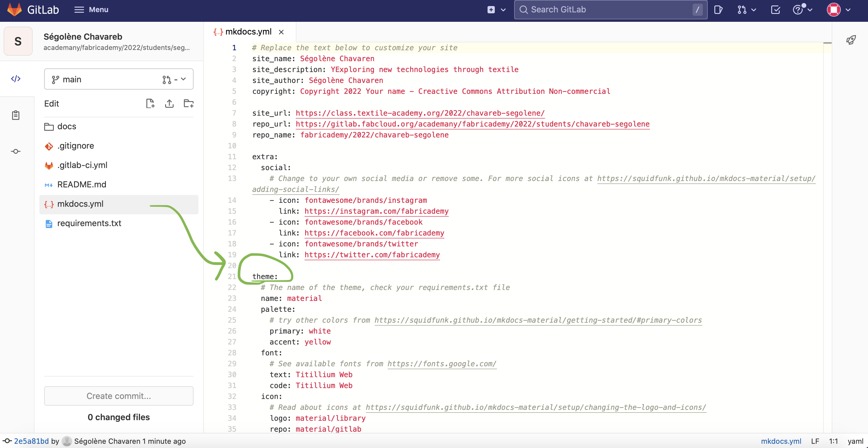Click the Create commit button
The width and height of the screenshot is (868, 448).
pos(119,396)
